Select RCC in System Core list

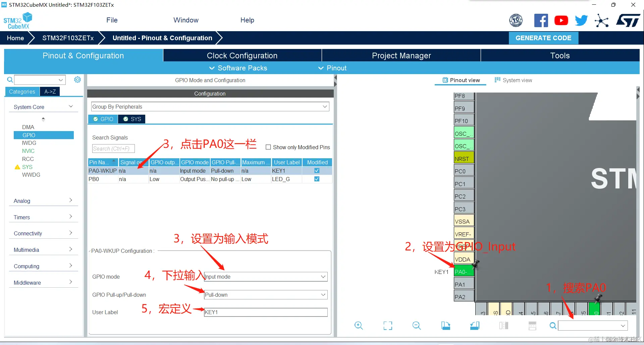(28, 159)
